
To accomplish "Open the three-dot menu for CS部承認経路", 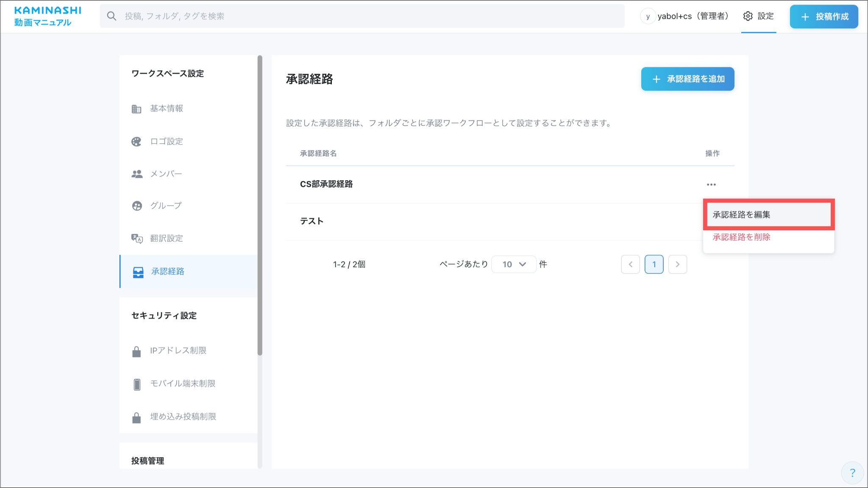I will coord(711,184).
